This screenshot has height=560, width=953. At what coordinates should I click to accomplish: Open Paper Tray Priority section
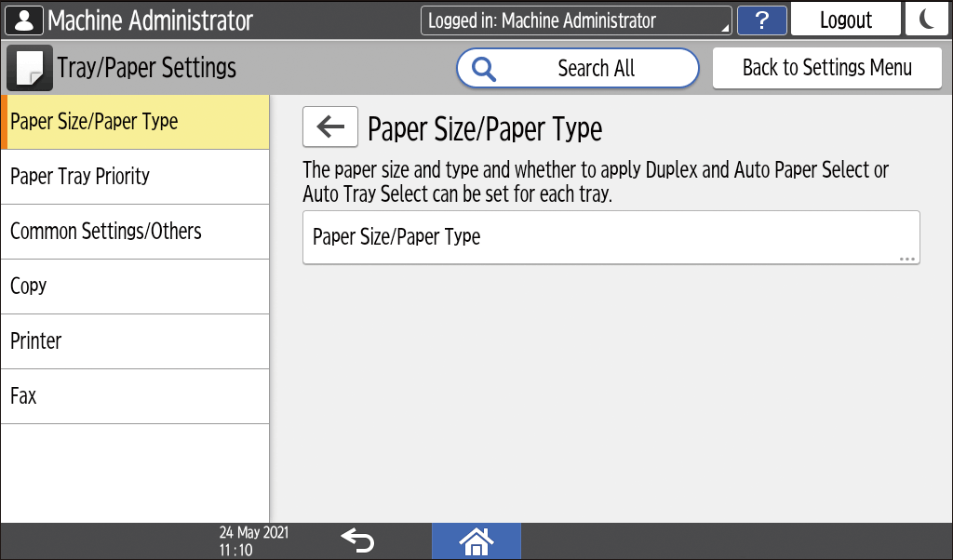coord(135,177)
